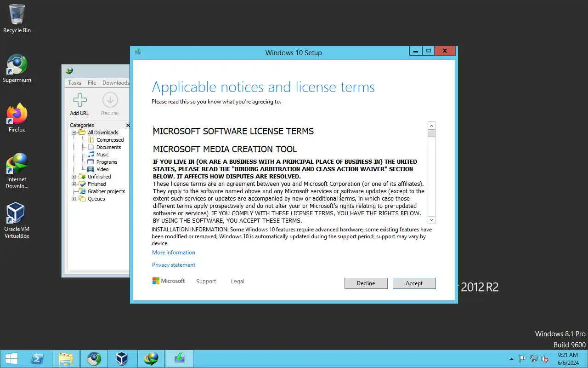Open the Support link
588x368 pixels.
pyautogui.click(x=206, y=281)
